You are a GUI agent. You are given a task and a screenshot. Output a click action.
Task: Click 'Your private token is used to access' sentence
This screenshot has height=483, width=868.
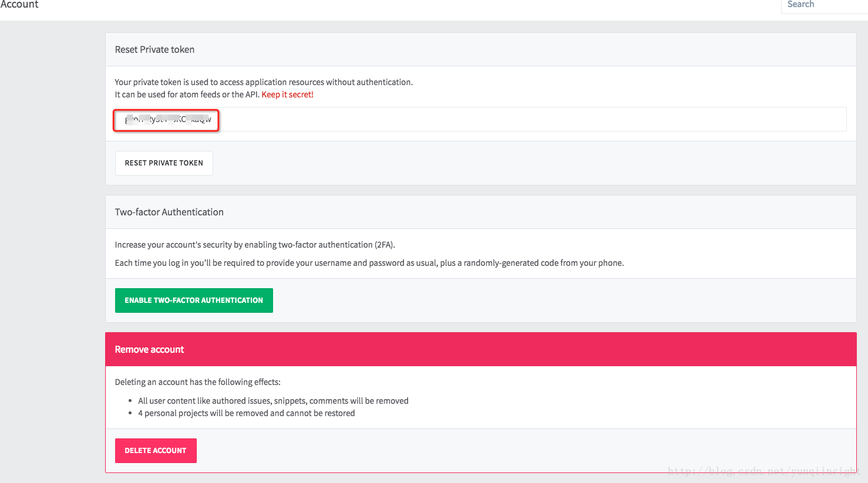tap(264, 82)
